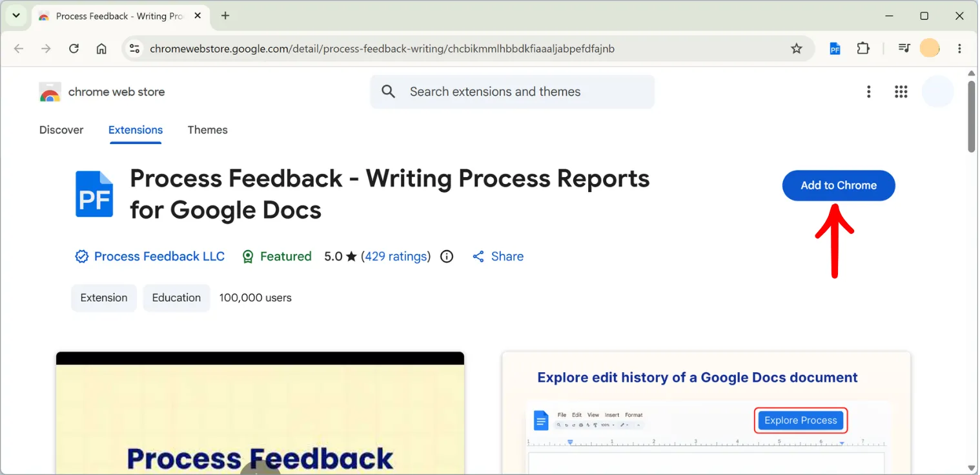Open the Extensions puzzle menu
Screen dimensions: 980x475
point(863,48)
